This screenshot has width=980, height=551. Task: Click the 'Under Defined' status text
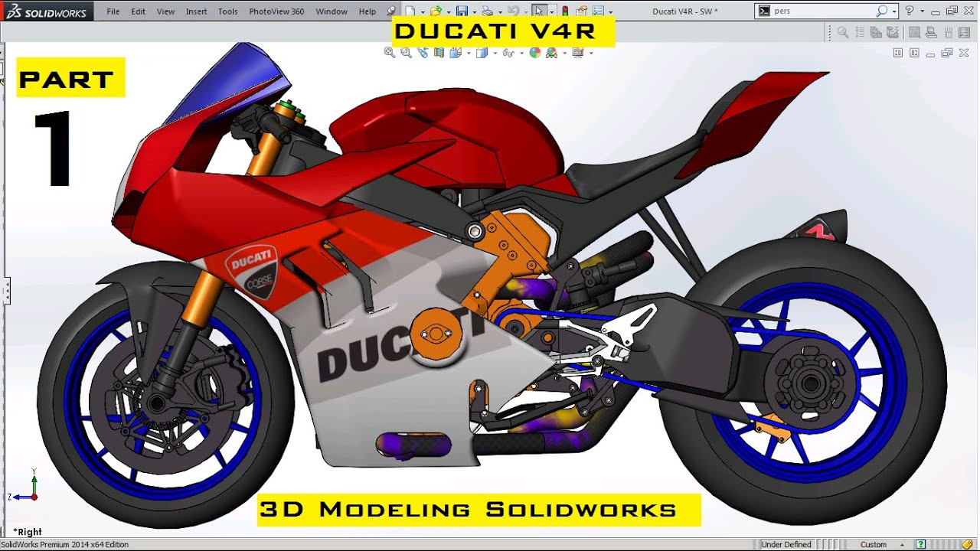786,544
